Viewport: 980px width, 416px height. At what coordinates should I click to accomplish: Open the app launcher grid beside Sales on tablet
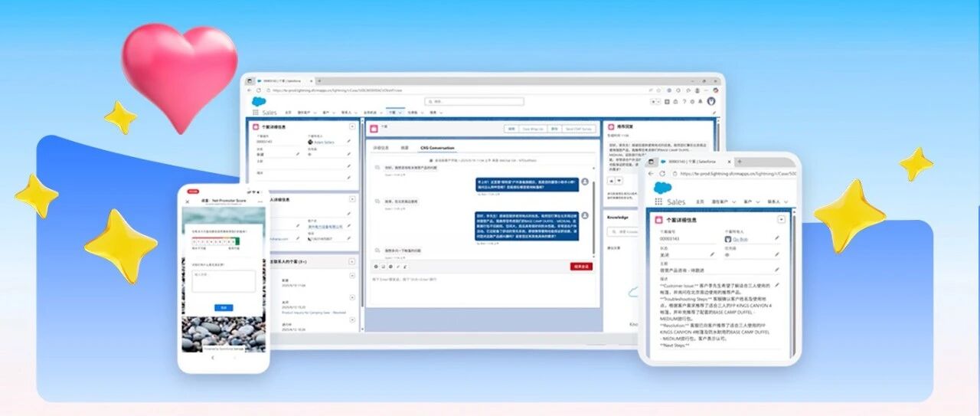click(658, 201)
